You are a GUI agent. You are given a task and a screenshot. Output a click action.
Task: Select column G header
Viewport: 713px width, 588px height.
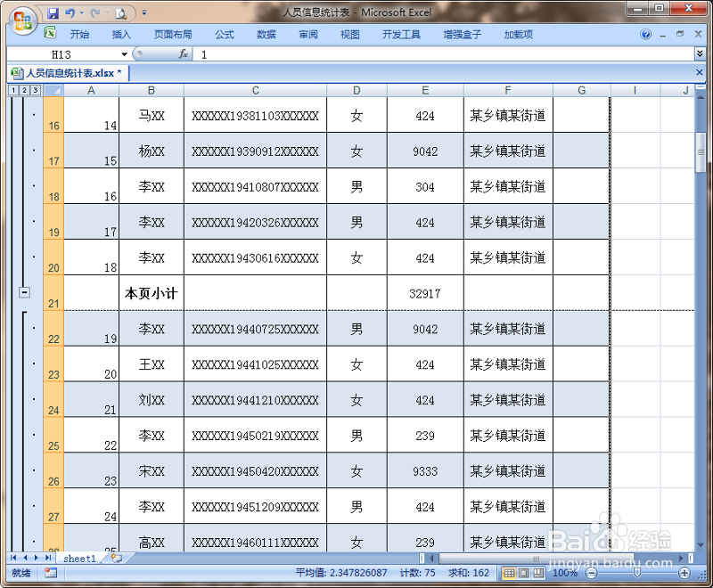click(x=582, y=90)
